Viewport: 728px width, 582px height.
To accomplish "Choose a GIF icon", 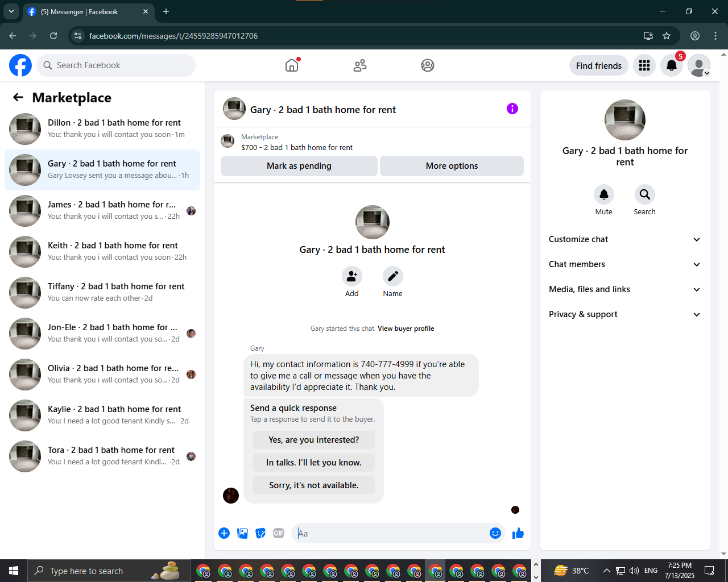I will 279,533.
